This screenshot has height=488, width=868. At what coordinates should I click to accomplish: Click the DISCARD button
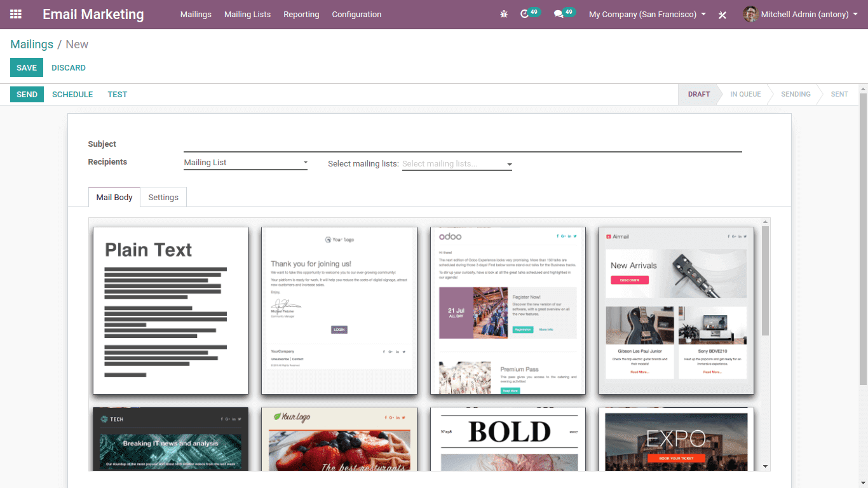69,68
